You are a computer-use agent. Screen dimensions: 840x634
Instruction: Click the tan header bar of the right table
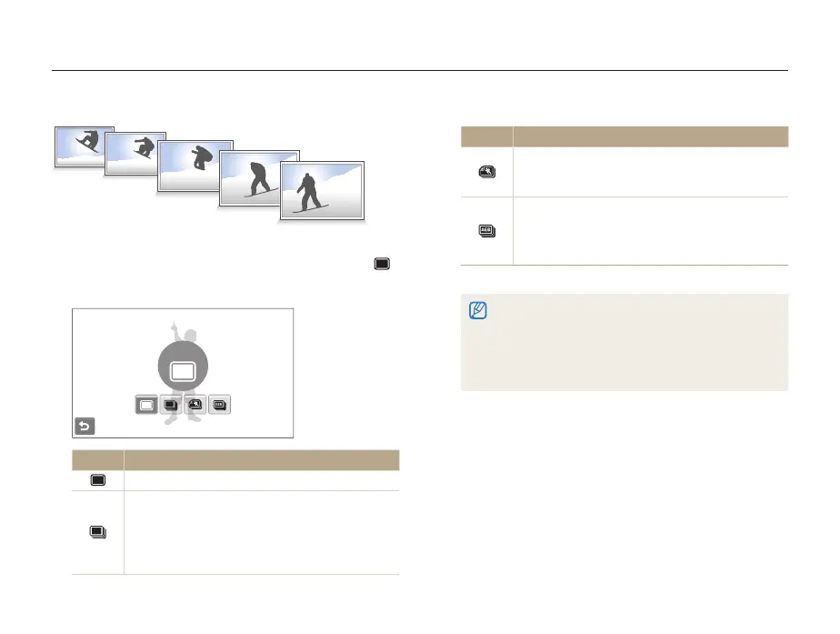coord(624,136)
